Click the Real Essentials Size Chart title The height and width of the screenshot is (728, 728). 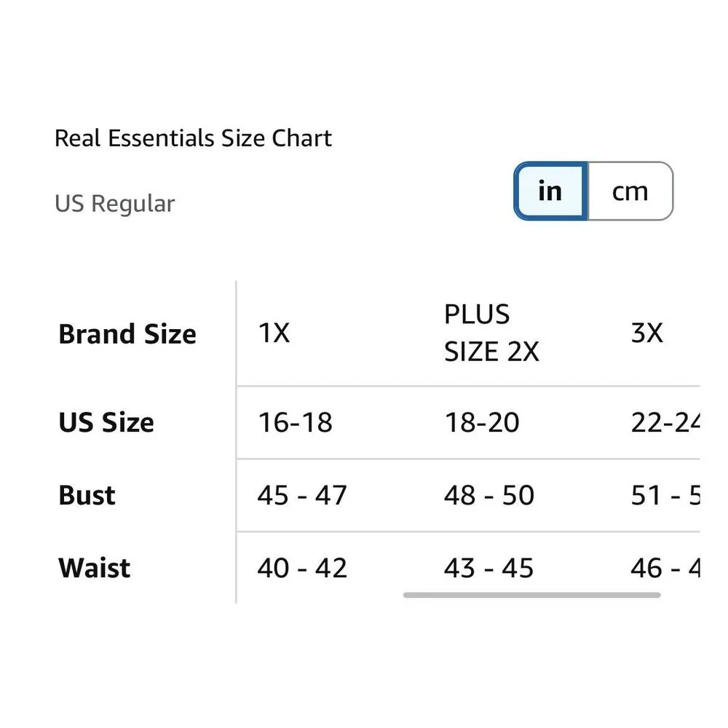coord(193,138)
